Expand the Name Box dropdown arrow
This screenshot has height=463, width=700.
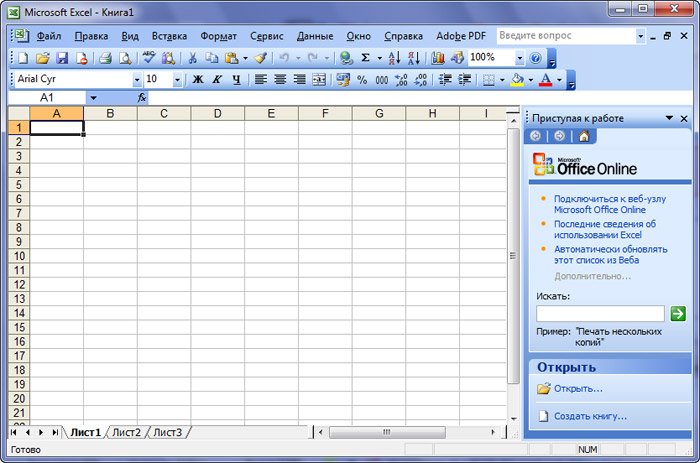tap(93, 98)
